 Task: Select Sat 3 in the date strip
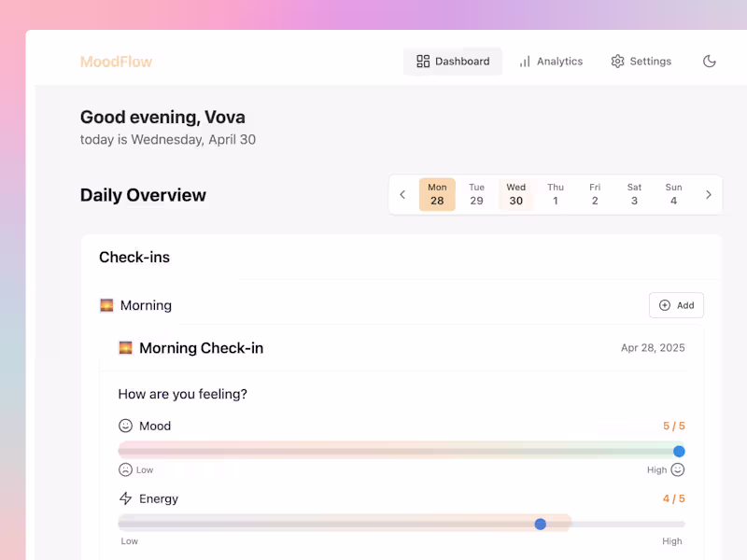tap(634, 194)
